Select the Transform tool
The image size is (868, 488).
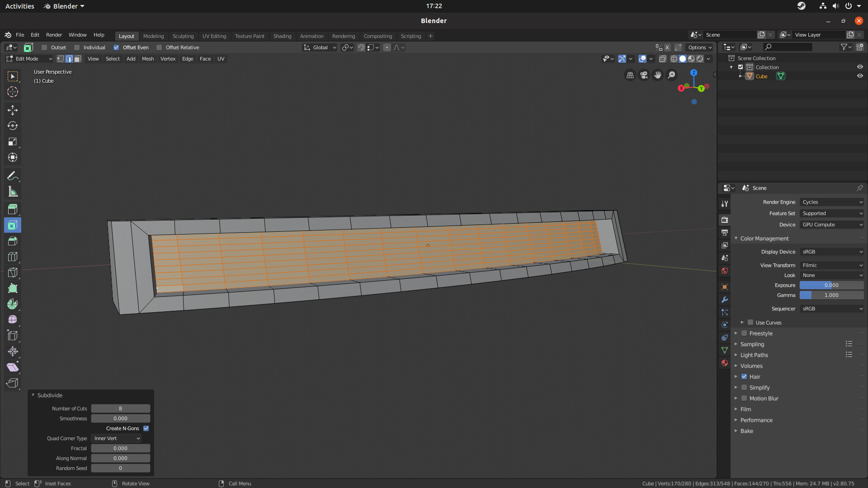tap(13, 158)
